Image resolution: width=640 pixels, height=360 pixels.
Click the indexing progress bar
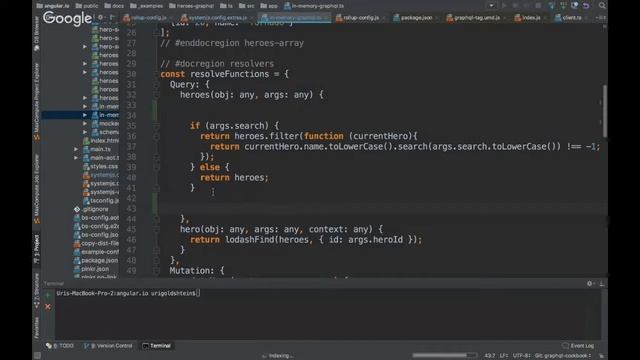click(444, 356)
